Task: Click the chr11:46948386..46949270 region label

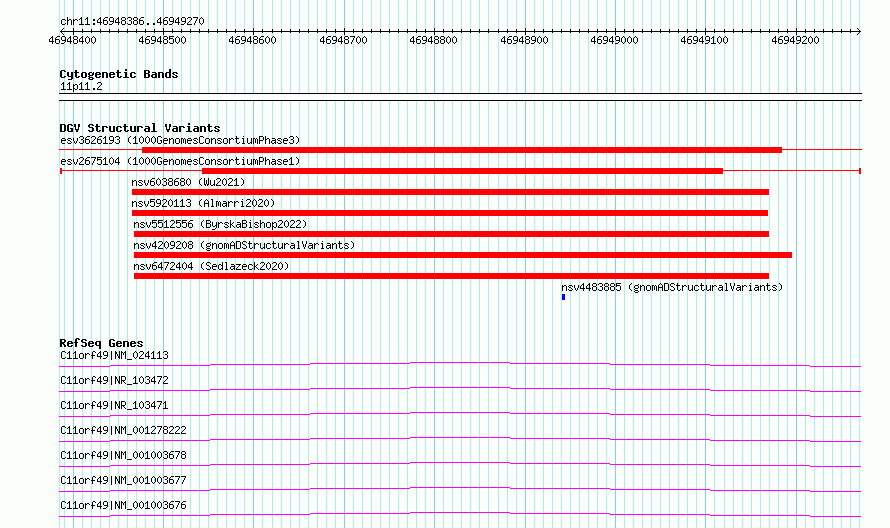Action: point(132,21)
